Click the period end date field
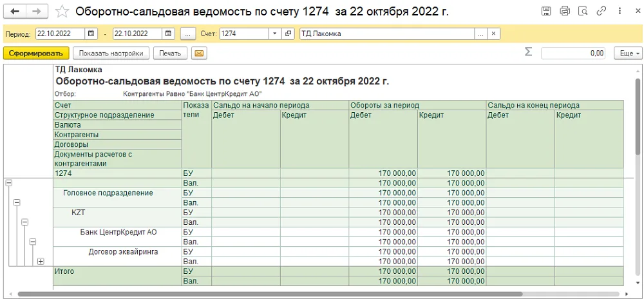The image size is (644, 299). (138, 34)
